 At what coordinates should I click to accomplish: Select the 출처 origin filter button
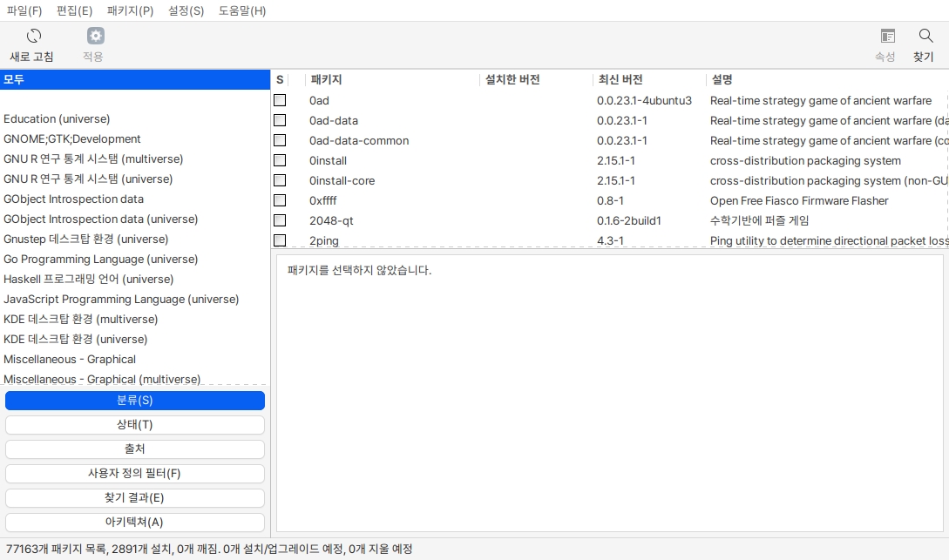(134, 449)
